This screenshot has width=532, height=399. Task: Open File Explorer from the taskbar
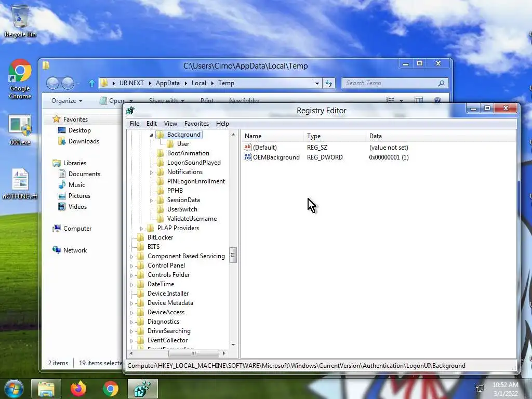[x=46, y=389]
